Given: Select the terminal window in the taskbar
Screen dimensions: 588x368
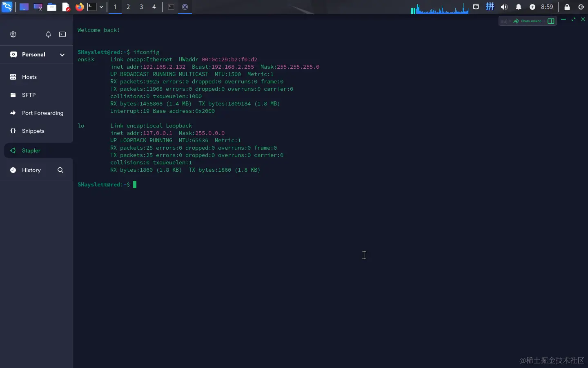Looking at the screenshot, I should (x=171, y=7).
